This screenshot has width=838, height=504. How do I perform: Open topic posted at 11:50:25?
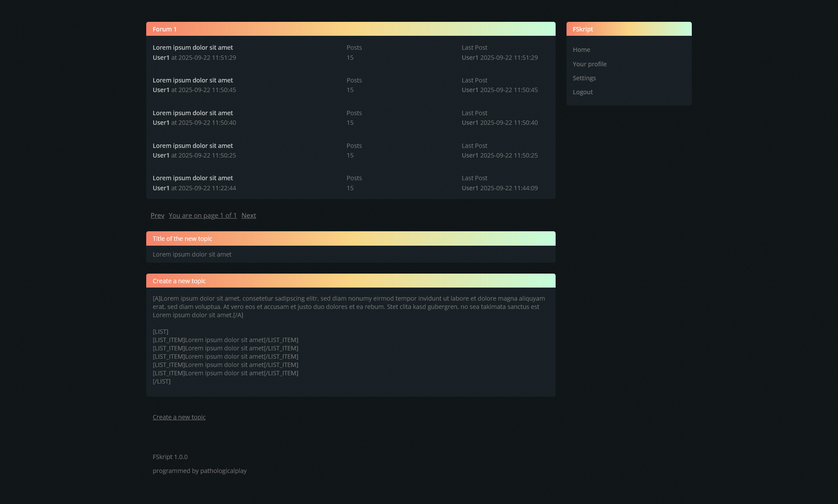(x=192, y=146)
